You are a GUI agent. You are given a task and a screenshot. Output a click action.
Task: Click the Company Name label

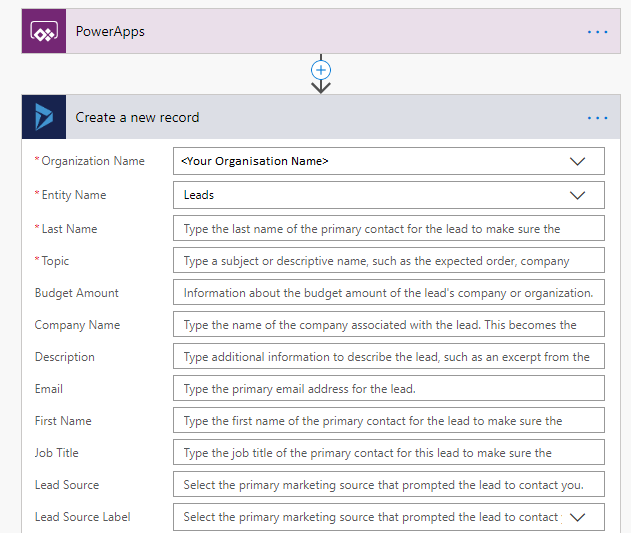point(77,325)
